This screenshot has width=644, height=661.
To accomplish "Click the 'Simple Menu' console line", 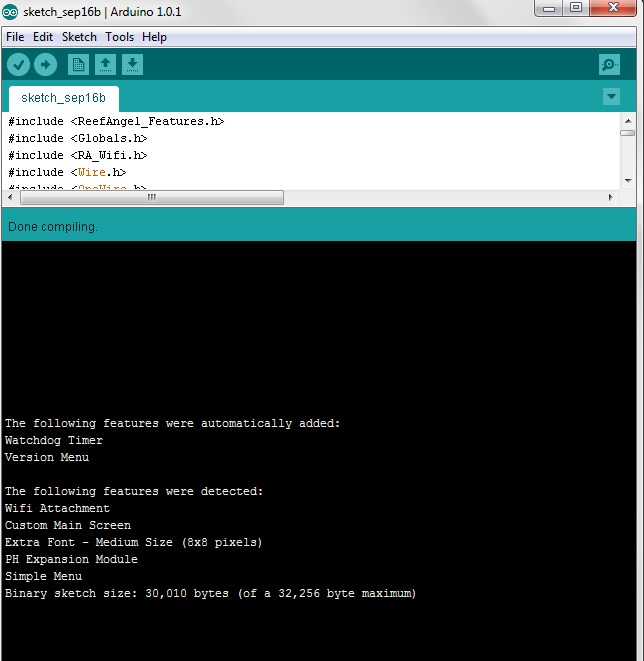I will [43, 576].
